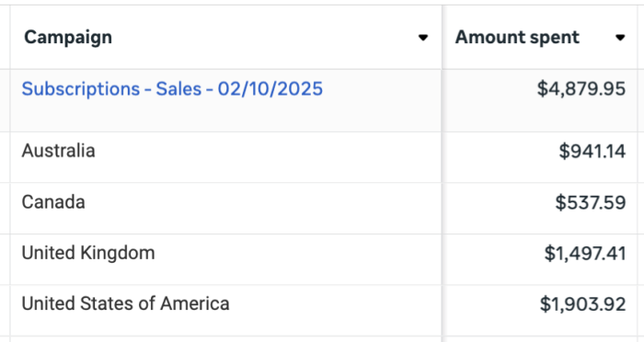Sort by the Amount spent header label
Screen dimensions: 644x342
click(517, 38)
